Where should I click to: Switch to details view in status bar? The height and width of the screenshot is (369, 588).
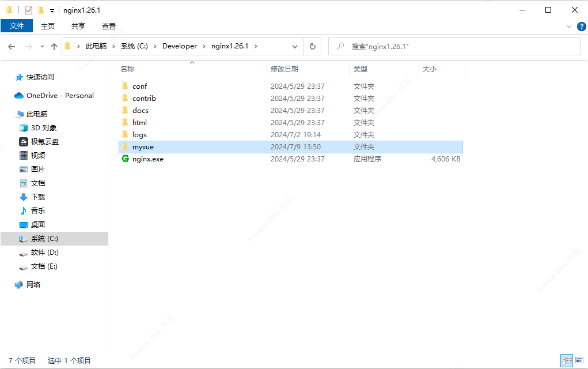(x=566, y=360)
